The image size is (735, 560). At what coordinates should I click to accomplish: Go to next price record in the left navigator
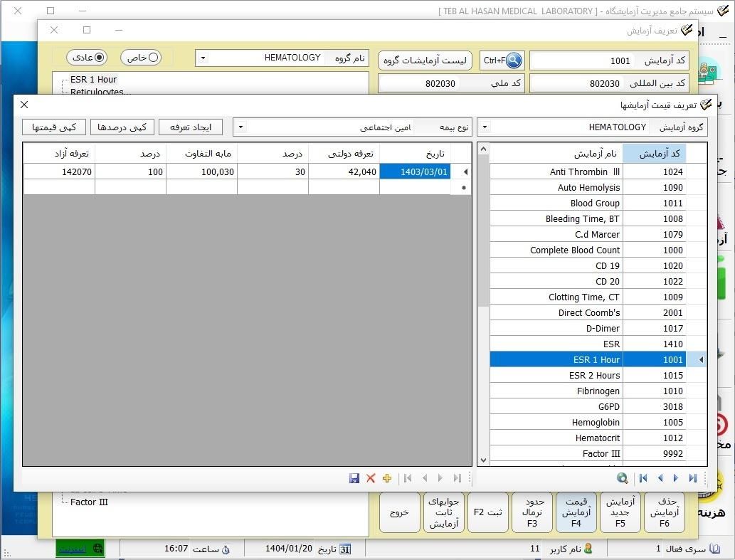coord(440,478)
